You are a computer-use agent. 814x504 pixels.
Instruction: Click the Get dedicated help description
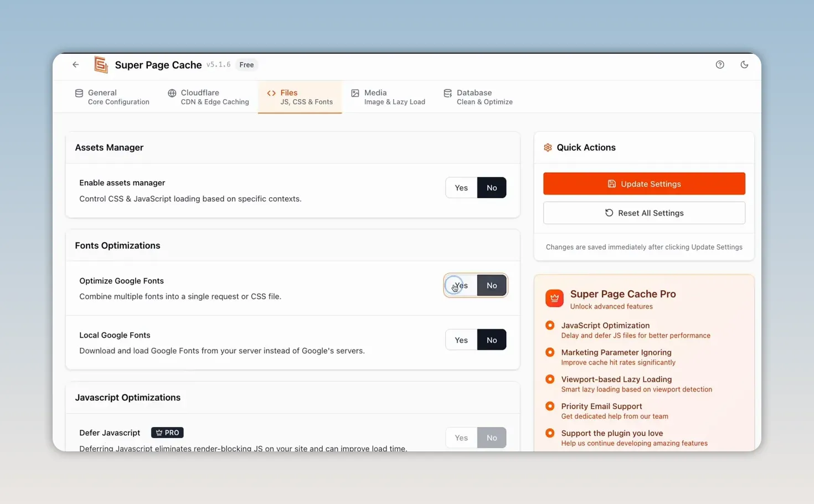point(615,416)
